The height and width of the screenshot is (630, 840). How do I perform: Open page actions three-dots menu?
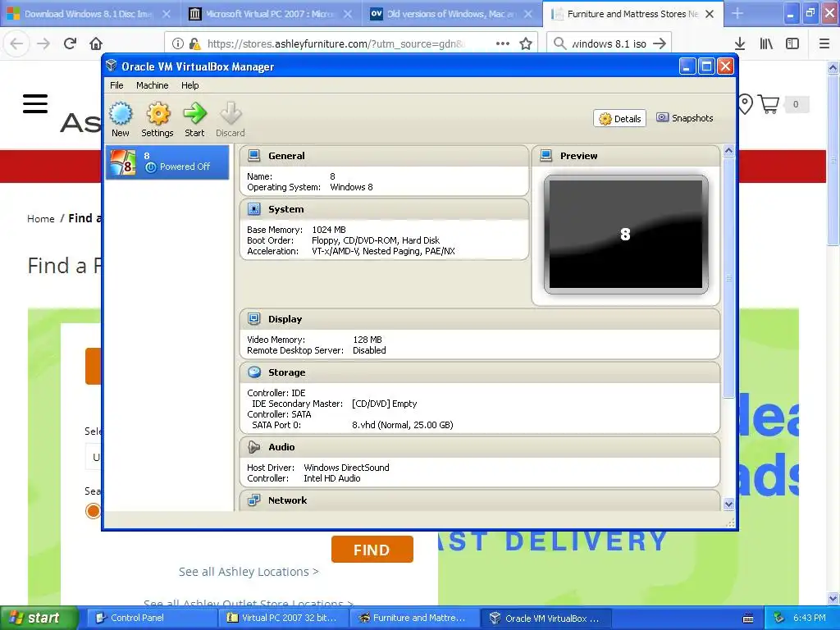tap(503, 43)
